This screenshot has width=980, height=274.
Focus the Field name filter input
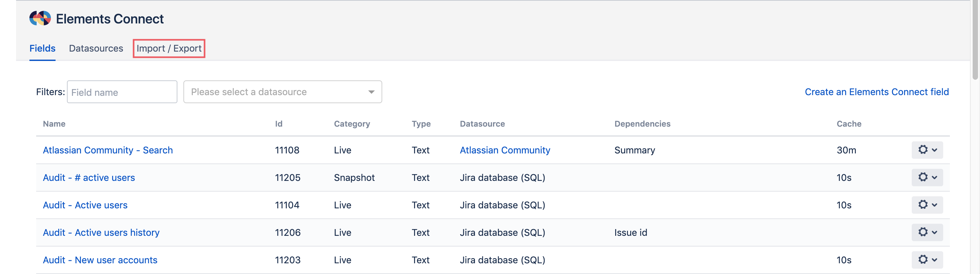click(122, 92)
